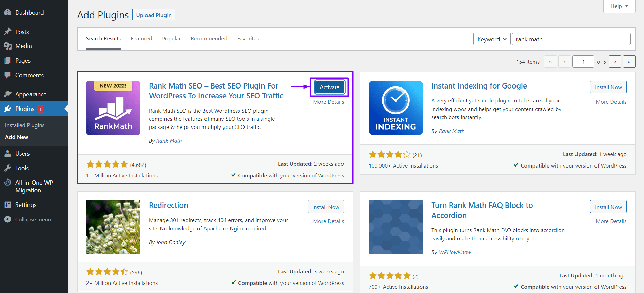Go to the next results page

click(x=615, y=62)
